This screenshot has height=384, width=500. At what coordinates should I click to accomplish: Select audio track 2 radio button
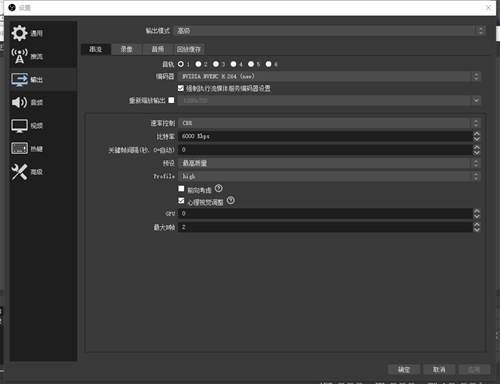(198, 64)
